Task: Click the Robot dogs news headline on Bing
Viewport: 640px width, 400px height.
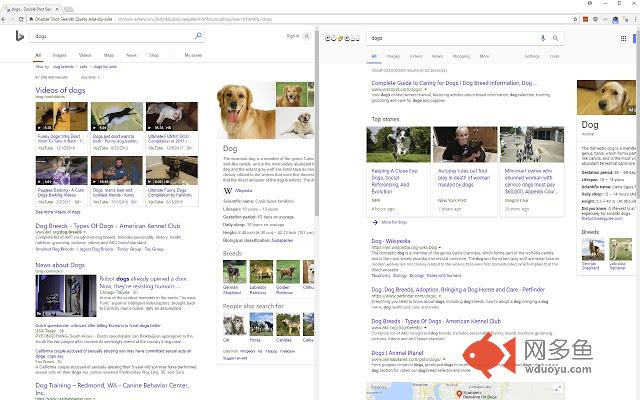Action: tap(144, 282)
